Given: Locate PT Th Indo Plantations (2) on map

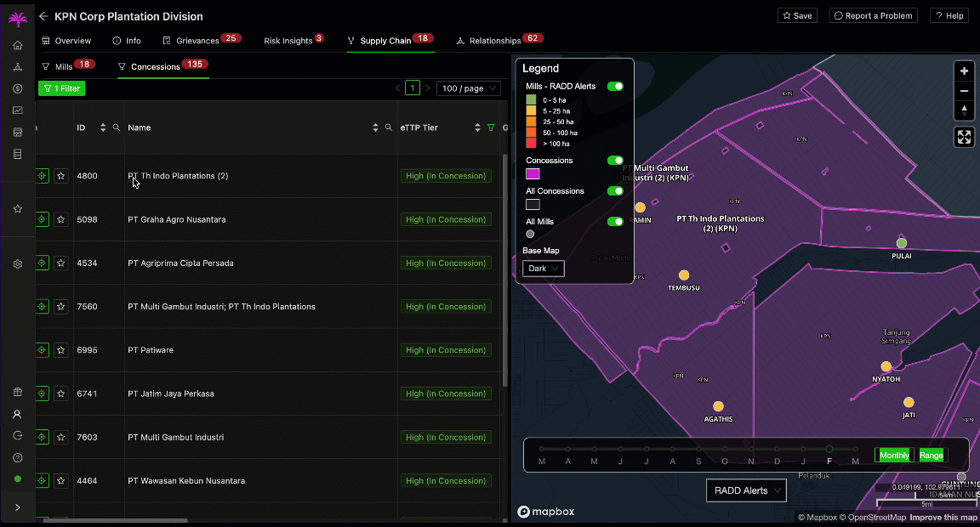Looking at the screenshot, I should point(42,176).
